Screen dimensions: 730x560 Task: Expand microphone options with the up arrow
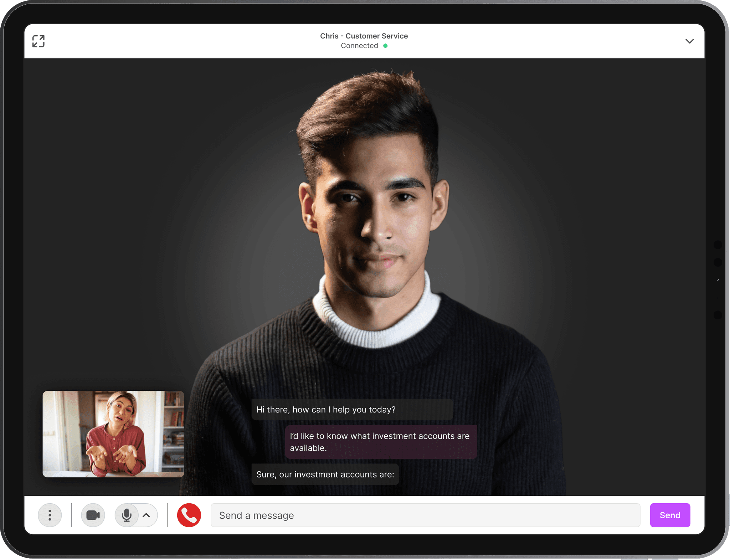(146, 515)
